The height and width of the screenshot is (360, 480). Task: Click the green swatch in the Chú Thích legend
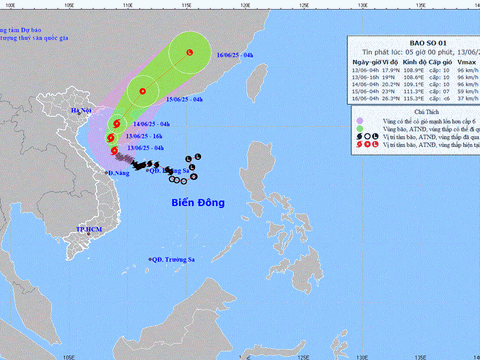point(359,129)
